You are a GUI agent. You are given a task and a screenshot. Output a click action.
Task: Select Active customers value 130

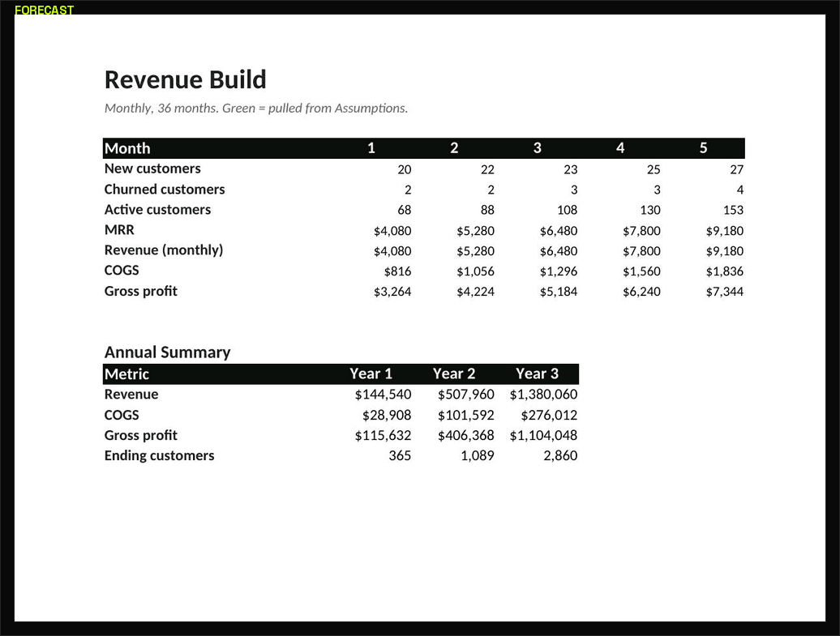pos(650,211)
